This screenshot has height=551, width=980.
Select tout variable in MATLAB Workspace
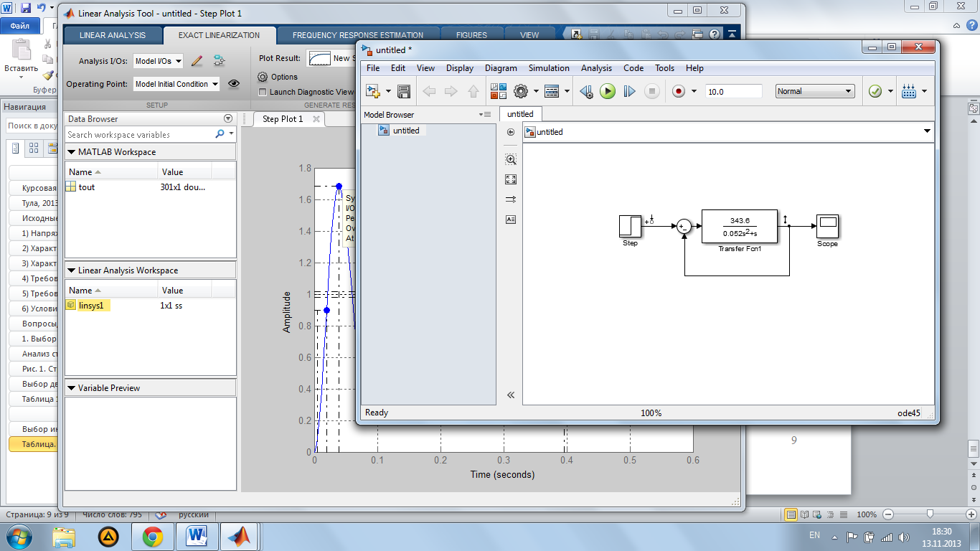[86, 187]
